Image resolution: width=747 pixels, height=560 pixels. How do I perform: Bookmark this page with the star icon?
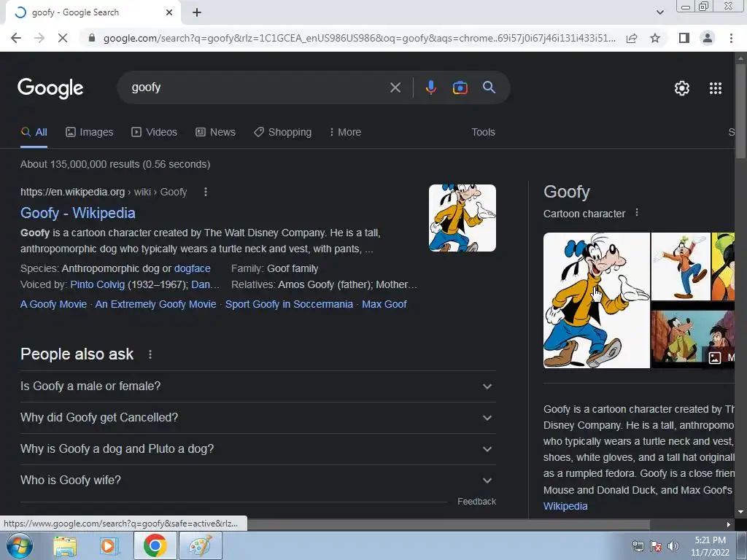[655, 38]
